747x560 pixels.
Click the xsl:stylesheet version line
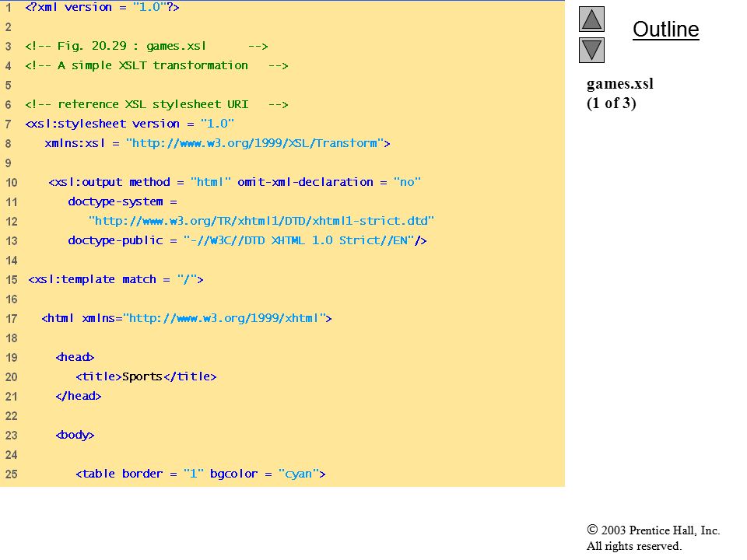(x=130, y=124)
